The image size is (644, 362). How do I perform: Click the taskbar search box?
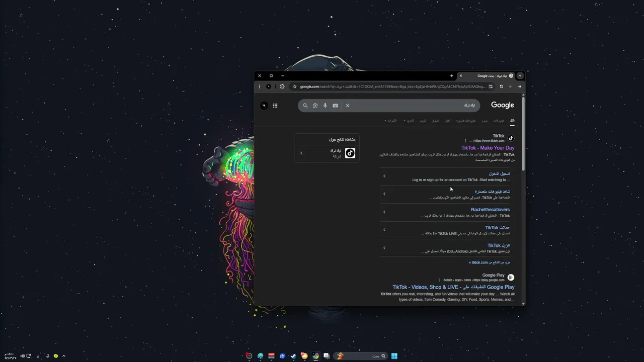pyautogui.click(x=360, y=356)
